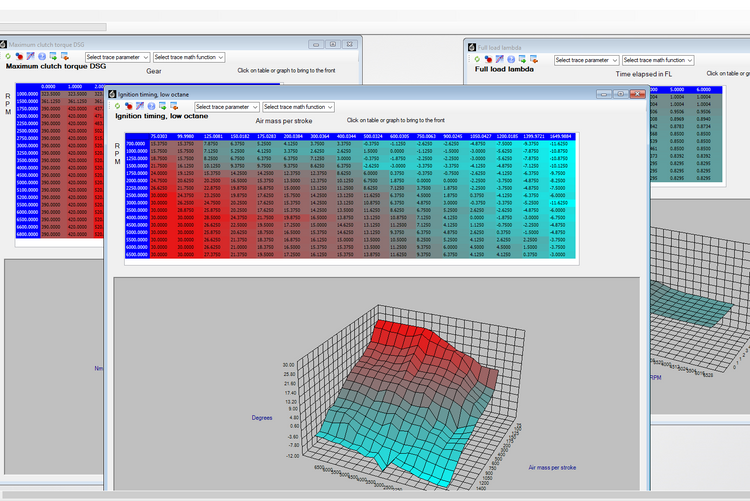The image size is (750, 501).
Task: Click the 'Maximum clutch torque DSG' title bar text
Action: (x=46, y=45)
